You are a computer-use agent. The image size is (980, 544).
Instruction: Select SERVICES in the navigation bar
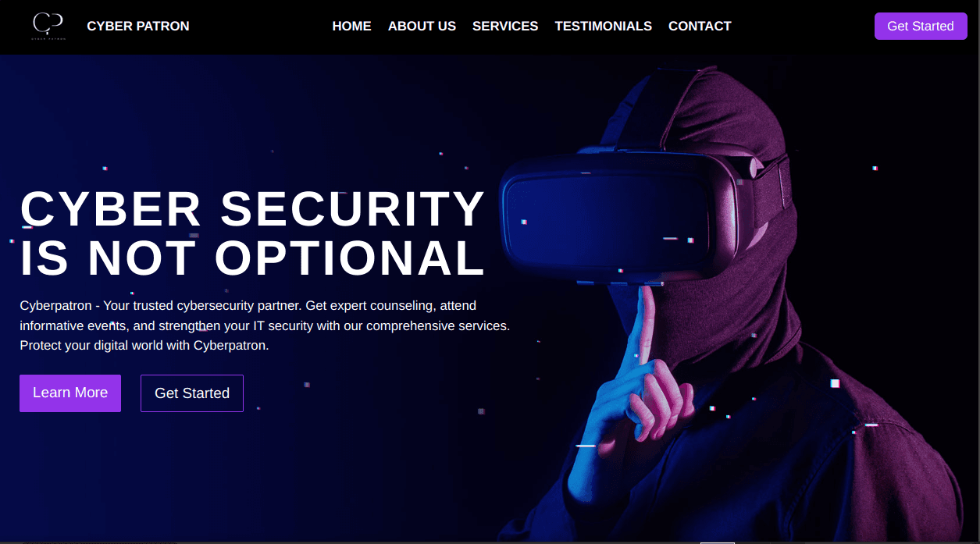pos(505,26)
